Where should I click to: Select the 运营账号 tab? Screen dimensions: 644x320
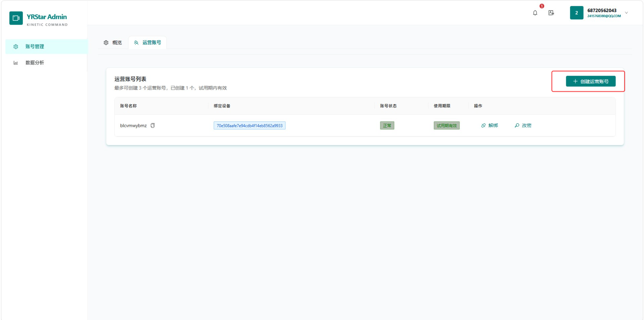tap(147, 43)
